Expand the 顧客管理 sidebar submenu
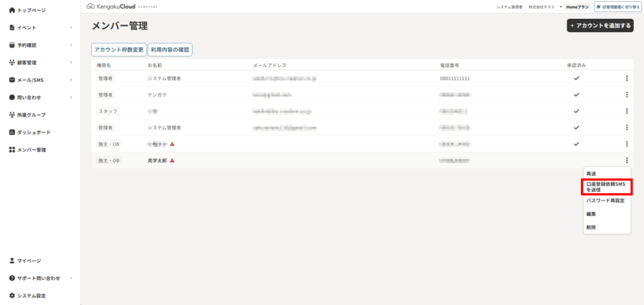This screenshot has height=305, width=644. pyautogui.click(x=71, y=63)
